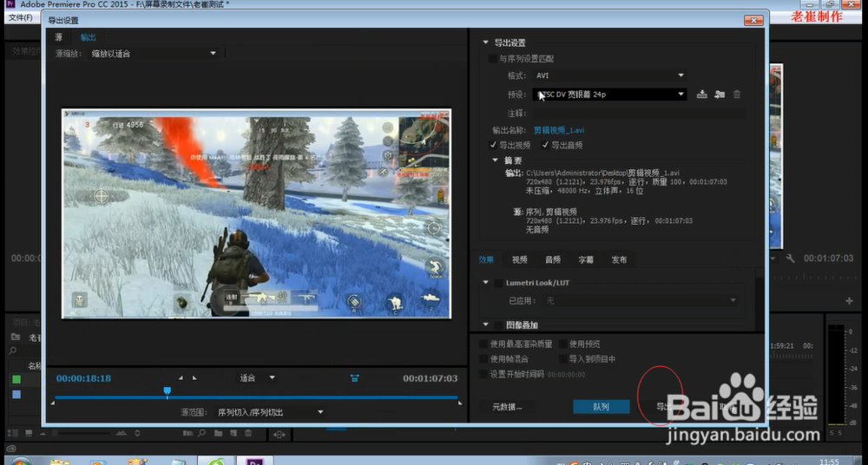Open the 适合 zoom level dropdown

tap(257, 378)
